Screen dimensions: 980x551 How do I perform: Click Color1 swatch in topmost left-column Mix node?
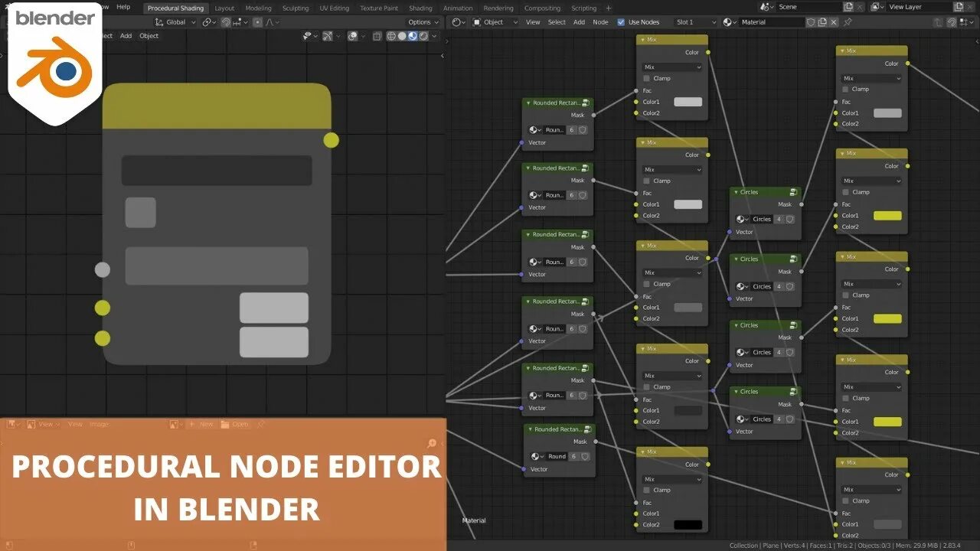pos(688,102)
